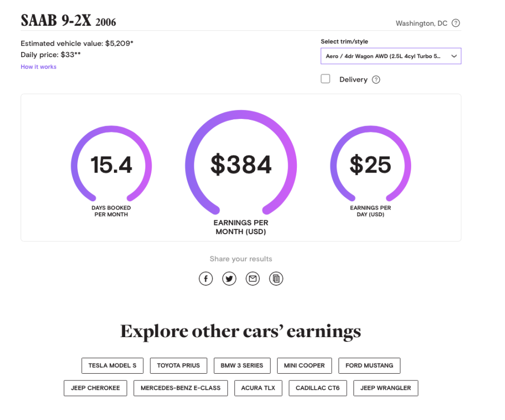Open the How it works link
Viewport: 505px width, 420px height.
point(39,67)
